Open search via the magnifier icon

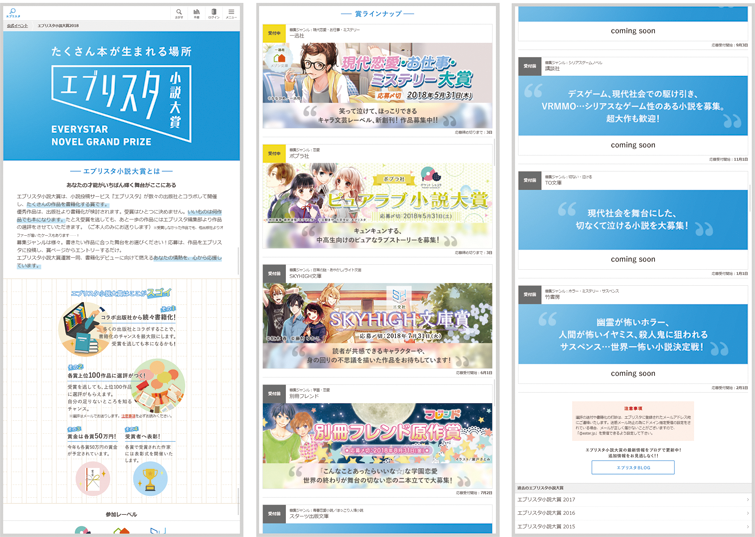click(x=179, y=13)
